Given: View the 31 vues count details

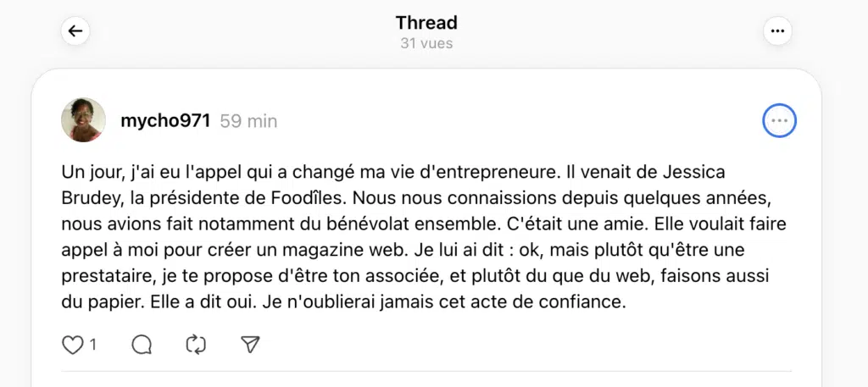Looking at the screenshot, I should pos(426,43).
